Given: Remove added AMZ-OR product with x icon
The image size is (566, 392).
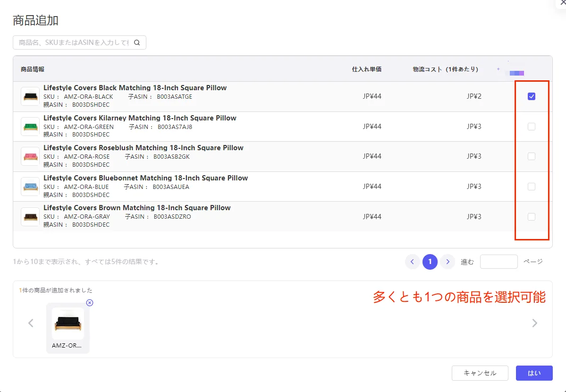Looking at the screenshot, I should (90, 303).
